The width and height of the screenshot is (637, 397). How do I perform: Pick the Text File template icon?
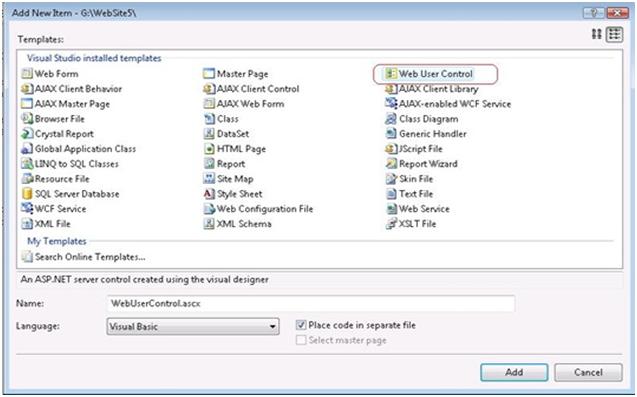[x=391, y=194]
